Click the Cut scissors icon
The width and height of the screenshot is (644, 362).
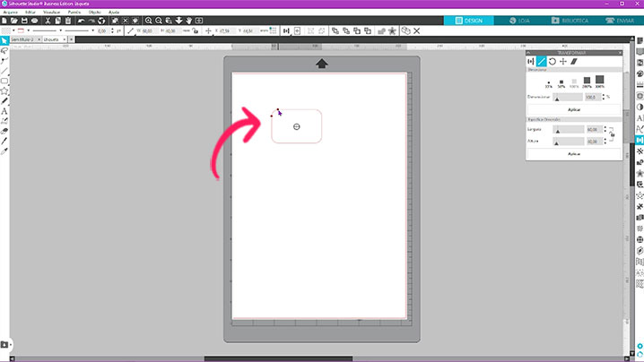tap(47, 20)
